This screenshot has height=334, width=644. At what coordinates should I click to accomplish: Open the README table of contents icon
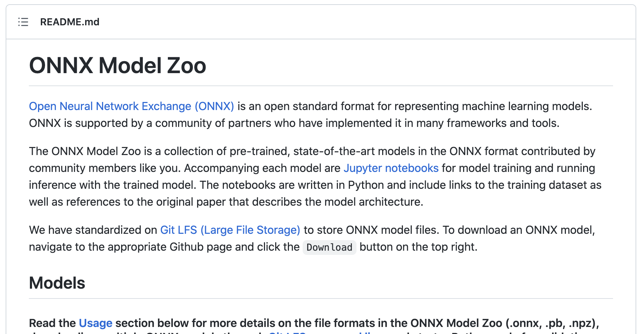click(23, 22)
